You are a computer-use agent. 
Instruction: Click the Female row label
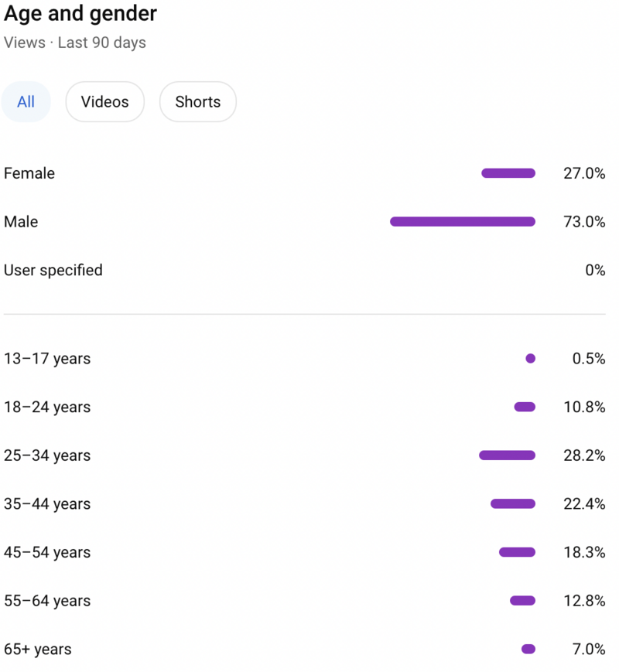tap(29, 173)
